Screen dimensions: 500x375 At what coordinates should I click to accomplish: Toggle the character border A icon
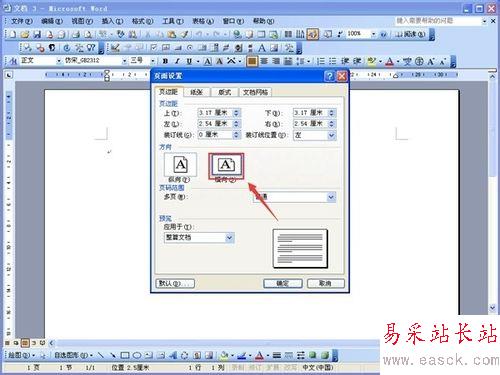207,61
